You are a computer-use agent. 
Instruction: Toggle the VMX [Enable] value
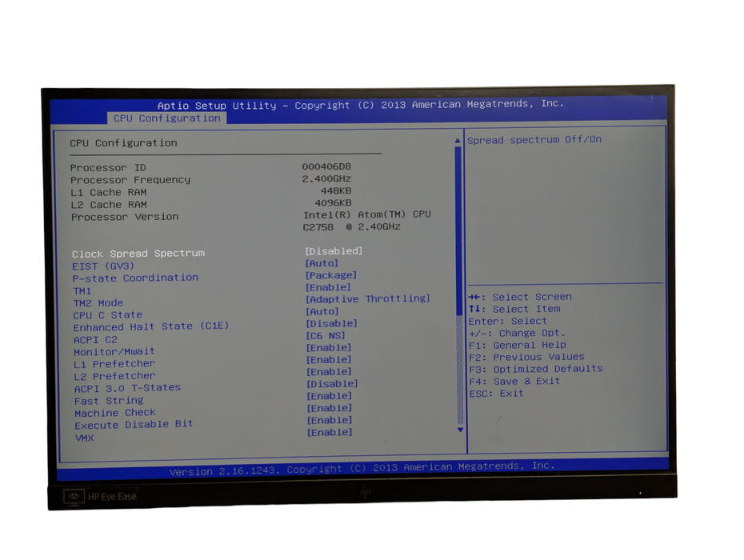(x=330, y=432)
